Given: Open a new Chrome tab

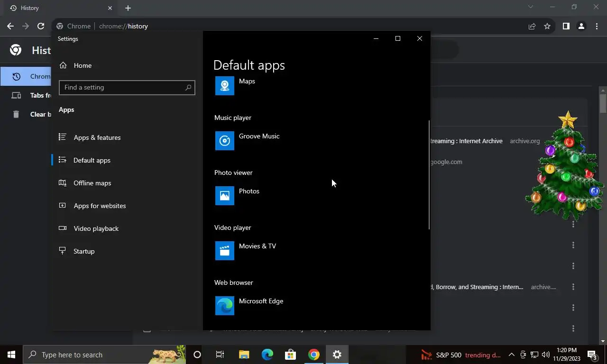Looking at the screenshot, I should (128, 8).
